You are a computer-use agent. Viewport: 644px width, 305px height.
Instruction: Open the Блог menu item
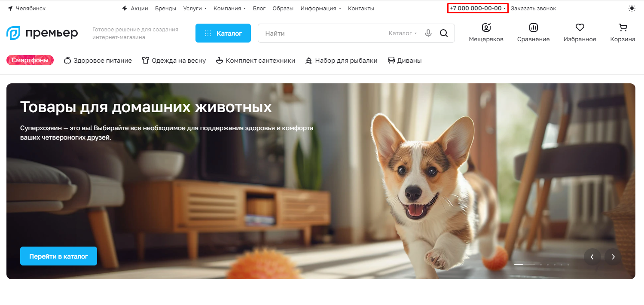pyautogui.click(x=259, y=9)
